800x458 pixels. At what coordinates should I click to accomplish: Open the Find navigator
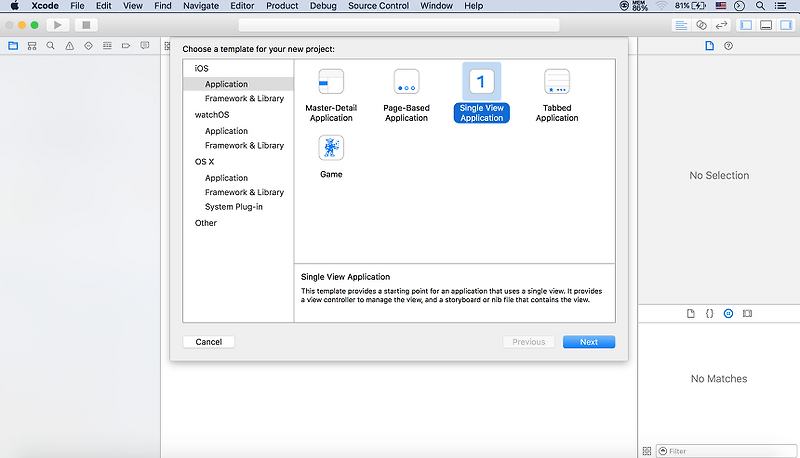click(x=51, y=46)
